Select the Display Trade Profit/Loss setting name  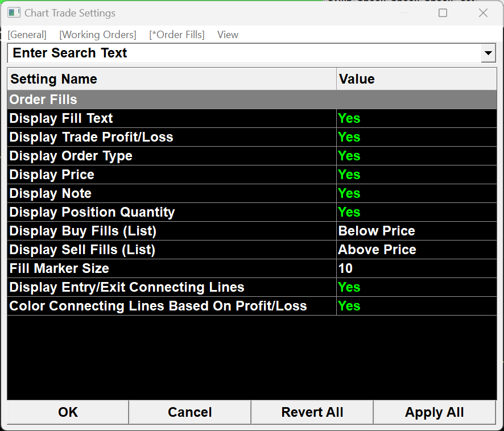click(x=172, y=137)
